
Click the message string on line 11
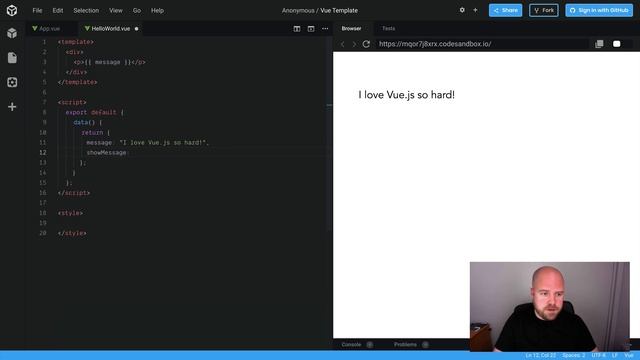coord(164,142)
